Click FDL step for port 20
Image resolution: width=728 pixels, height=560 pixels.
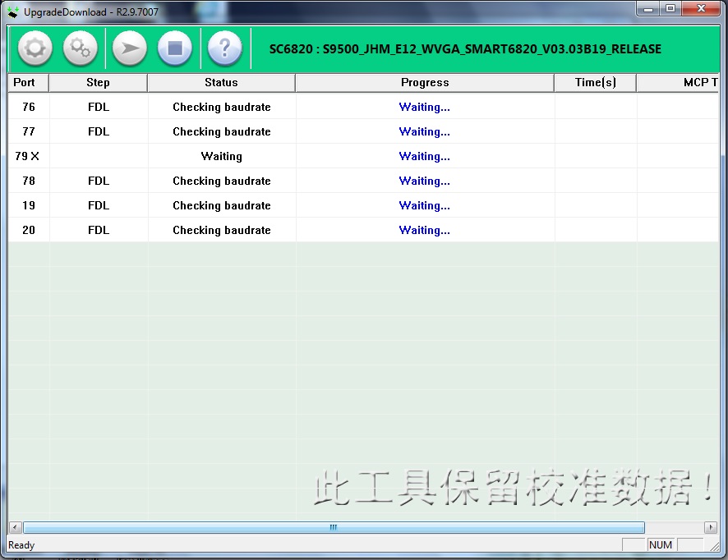[99, 230]
